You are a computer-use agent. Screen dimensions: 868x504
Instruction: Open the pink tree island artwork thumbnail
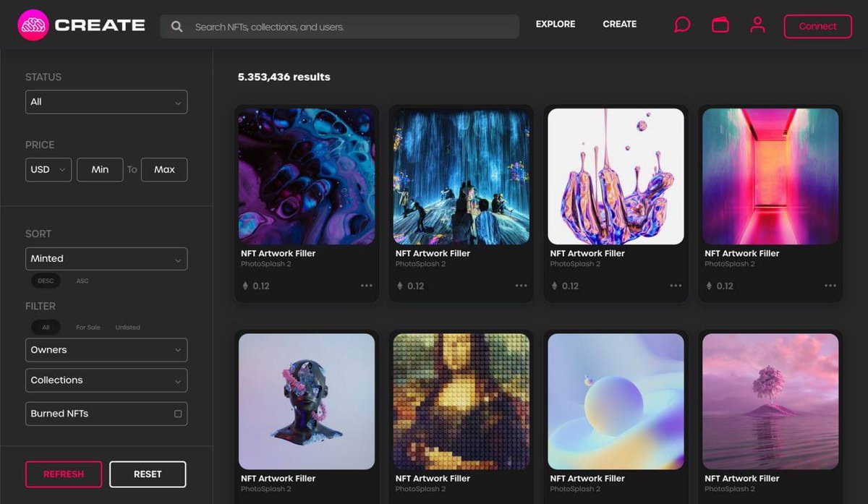click(771, 401)
